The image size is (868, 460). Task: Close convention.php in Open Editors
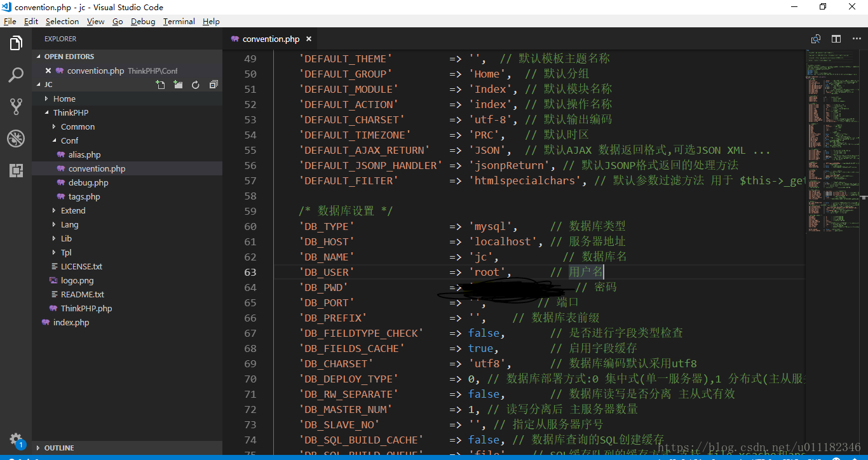pos(48,71)
